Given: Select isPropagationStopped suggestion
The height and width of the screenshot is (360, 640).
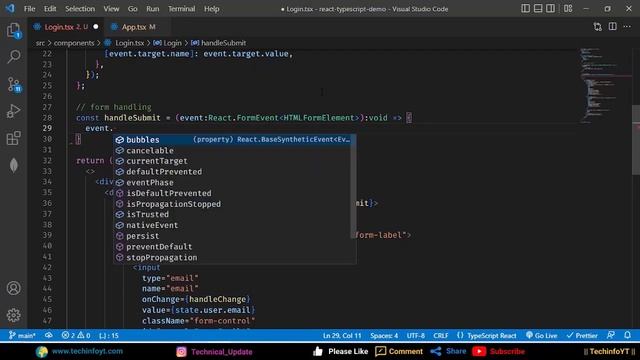Looking at the screenshot, I should (232, 204).
